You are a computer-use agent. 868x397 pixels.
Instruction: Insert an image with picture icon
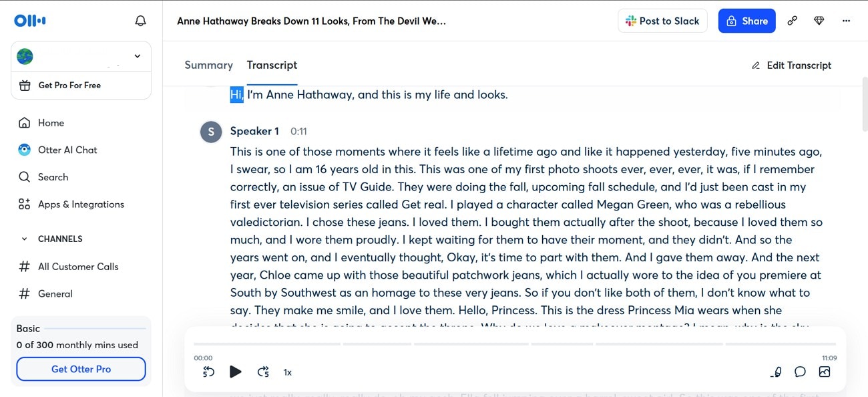825,372
